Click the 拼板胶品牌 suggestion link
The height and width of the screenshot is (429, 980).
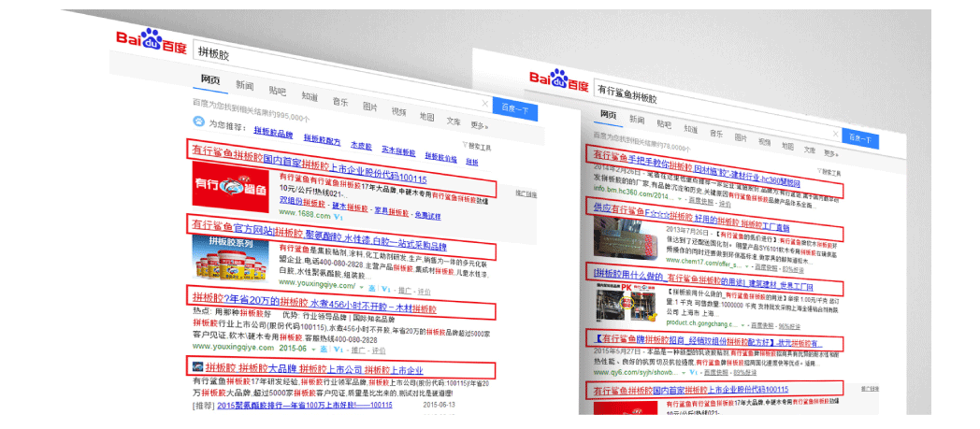pyautogui.click(x=273, y=133)
